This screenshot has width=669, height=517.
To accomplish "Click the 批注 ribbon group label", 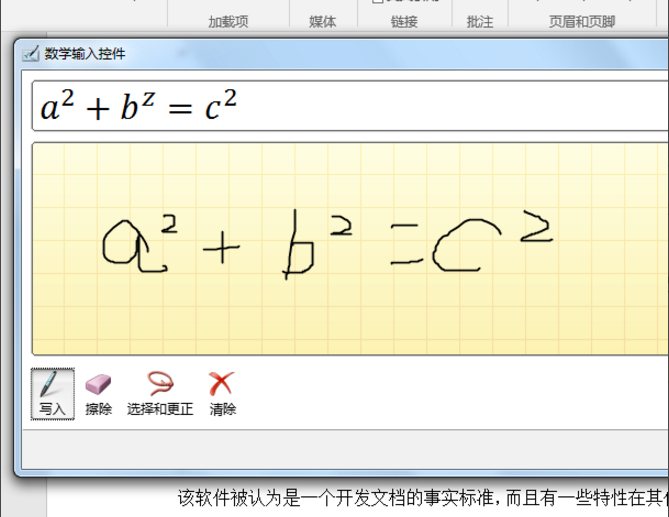I will tap(480, 21).
